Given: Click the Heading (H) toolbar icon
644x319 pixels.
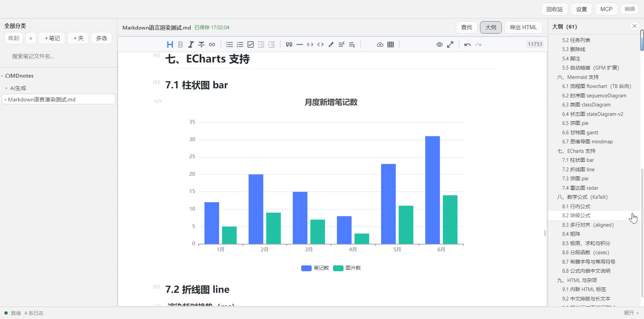Looking at the screenshot, I should tap(170, 44).
